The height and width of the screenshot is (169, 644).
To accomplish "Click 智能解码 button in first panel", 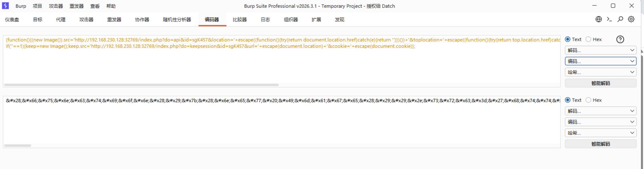I will click(x=601, y=83).
